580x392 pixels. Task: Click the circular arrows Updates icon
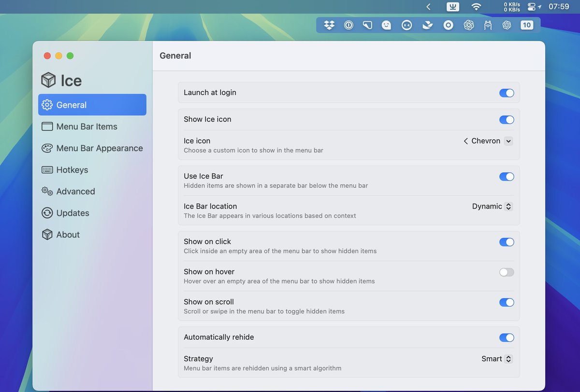point(47,213)
